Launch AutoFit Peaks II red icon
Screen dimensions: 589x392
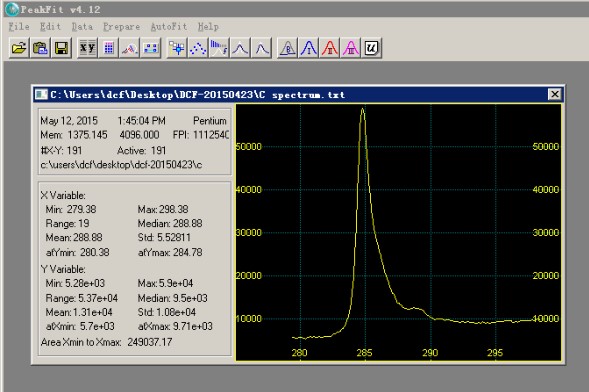[x=329, y=48]
